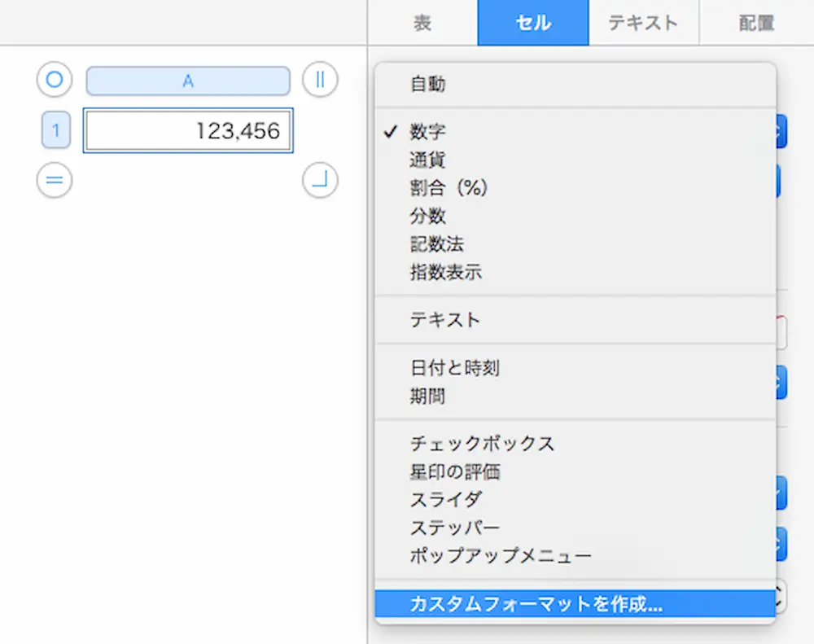Select 日付と時刻 format option
This screenshot has height=644, width=814.
pyautogui.click(x=455, y=368)
